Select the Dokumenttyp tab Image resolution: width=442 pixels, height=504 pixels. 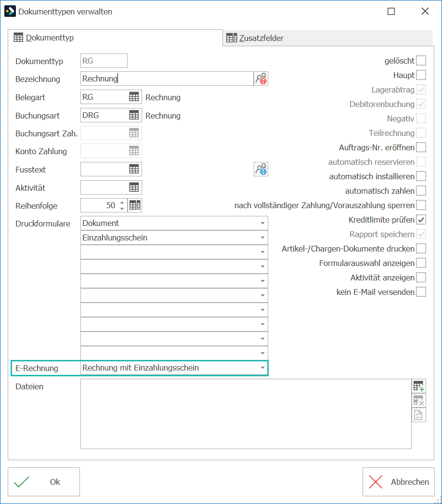(44, 38)
